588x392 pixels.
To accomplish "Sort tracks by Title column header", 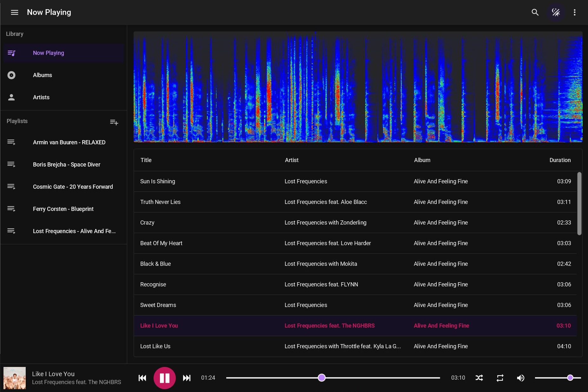I will point(146,160).
